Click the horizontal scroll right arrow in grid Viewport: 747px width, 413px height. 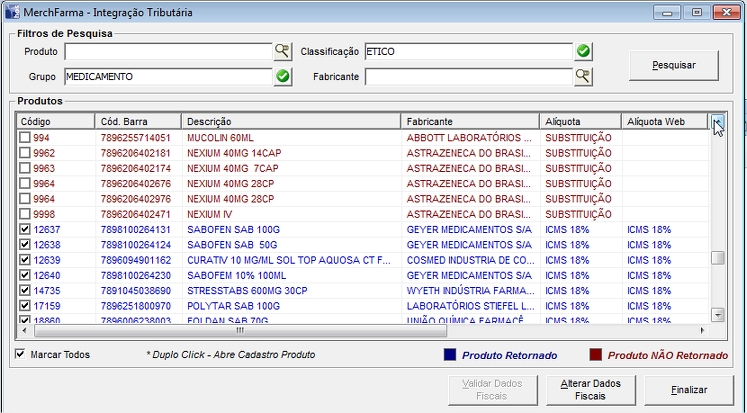point(701,330)
